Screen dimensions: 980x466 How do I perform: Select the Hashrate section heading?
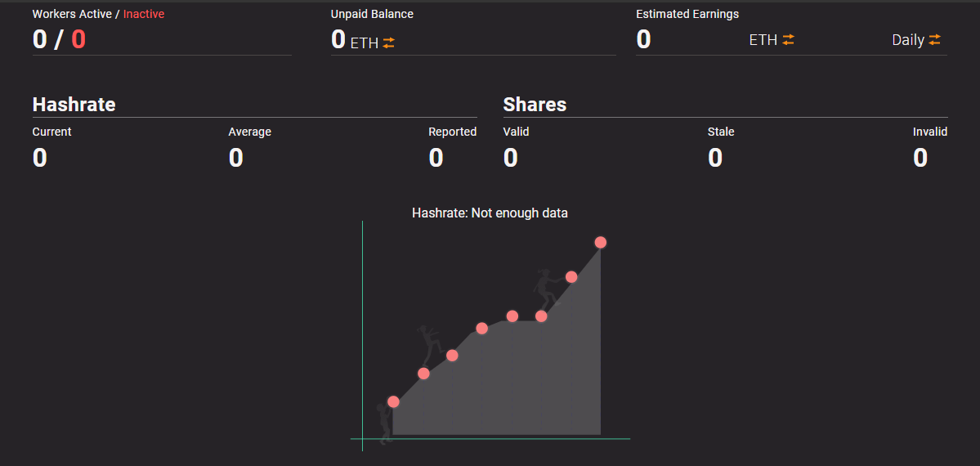[74, 105]
